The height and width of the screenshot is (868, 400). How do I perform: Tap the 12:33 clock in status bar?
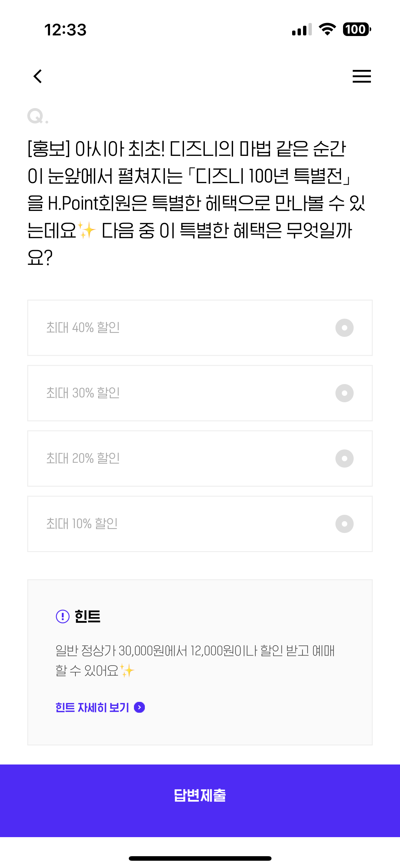65,30
